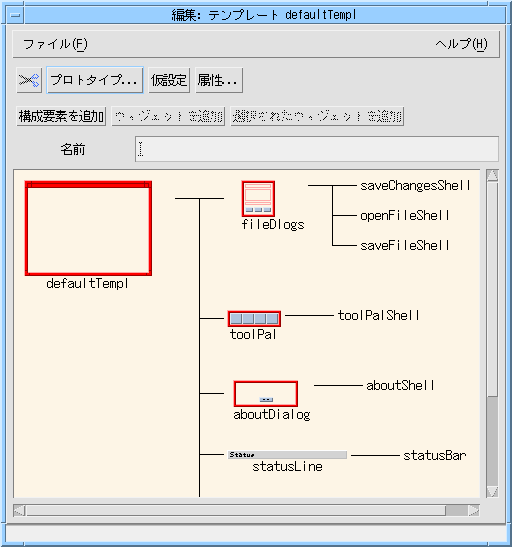This screenshot has width=512, height=547.
Task: Click the disabled ウィジェットを追加 button
Action: coord(168,116)
